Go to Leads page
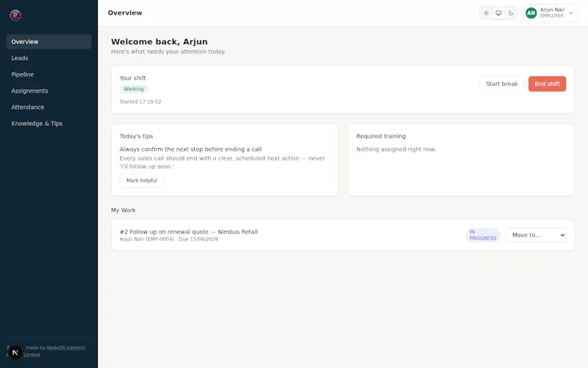Viewport: 588px width, 368px height. point(49,58)
